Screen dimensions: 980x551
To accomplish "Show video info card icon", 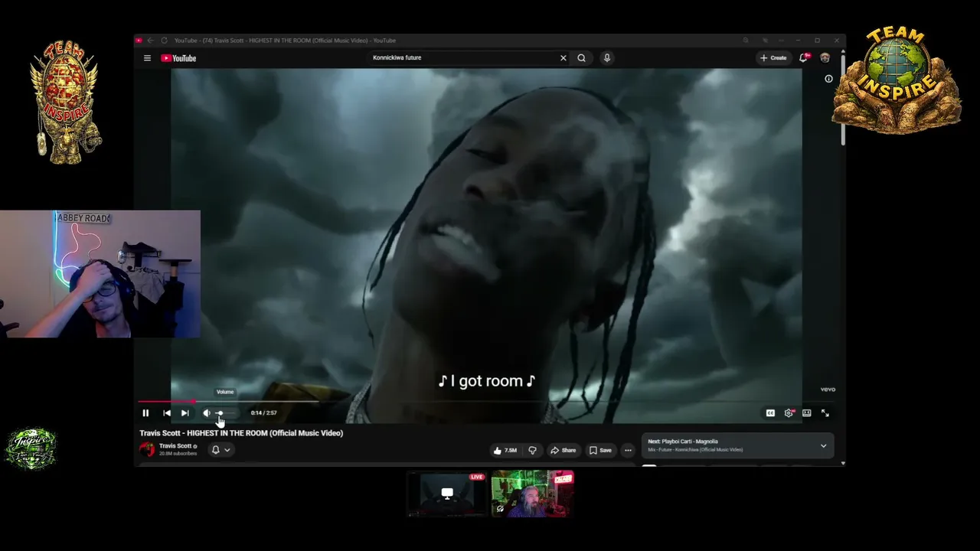I will tap(828, 79).
